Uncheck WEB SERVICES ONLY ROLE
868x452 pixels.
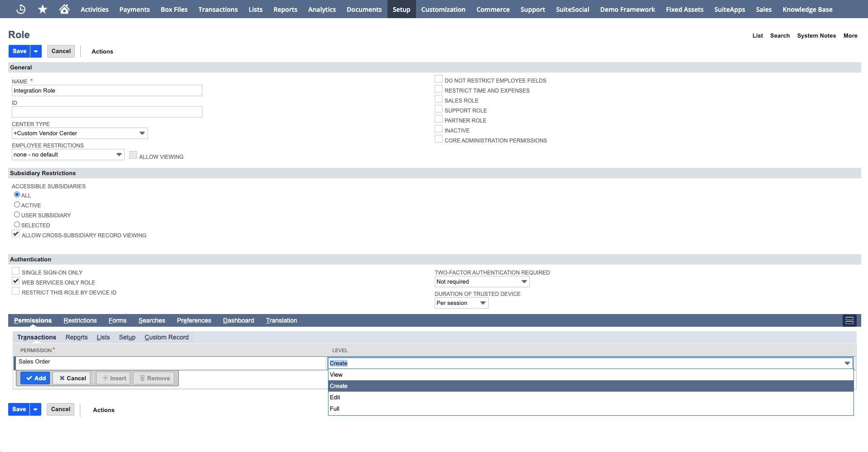pos(15,280)
